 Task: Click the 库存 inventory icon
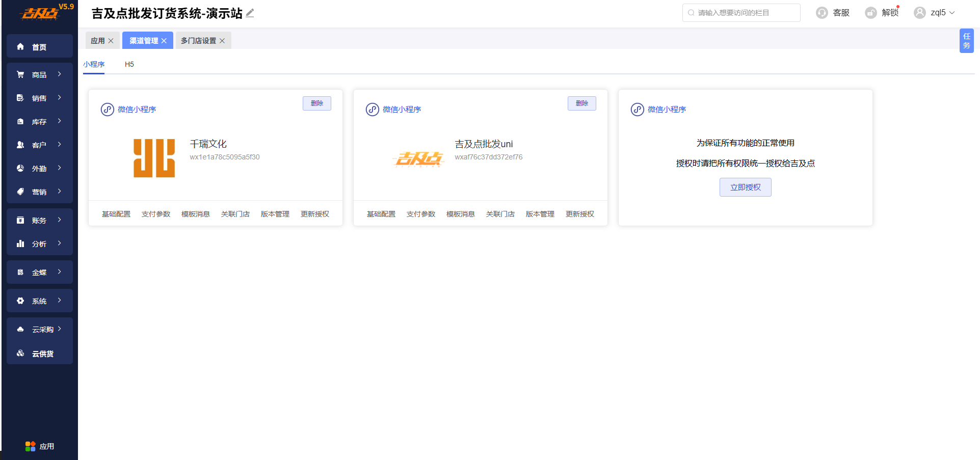click(20, 121)
